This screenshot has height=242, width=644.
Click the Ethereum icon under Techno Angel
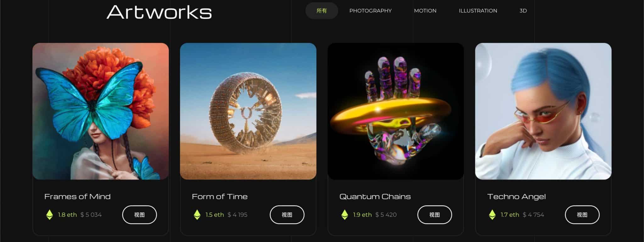tap(492, 215)
